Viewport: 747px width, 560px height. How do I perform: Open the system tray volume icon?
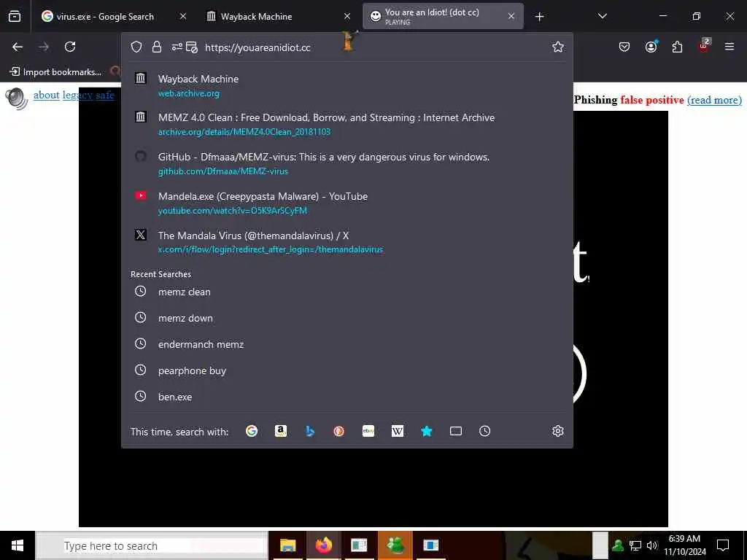(651, 545)
